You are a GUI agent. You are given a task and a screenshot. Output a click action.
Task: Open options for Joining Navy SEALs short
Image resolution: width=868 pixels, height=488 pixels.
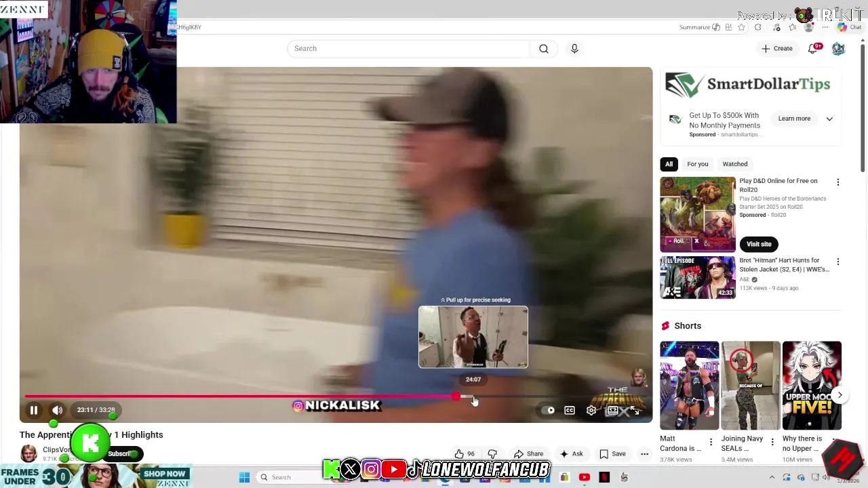(x=772, y=442)
